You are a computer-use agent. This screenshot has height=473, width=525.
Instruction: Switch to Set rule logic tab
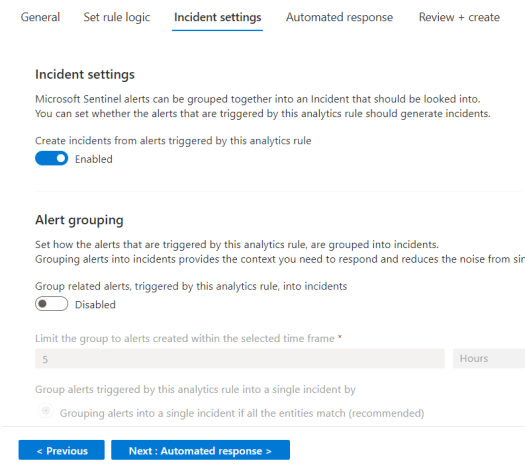tap(117, 17)
